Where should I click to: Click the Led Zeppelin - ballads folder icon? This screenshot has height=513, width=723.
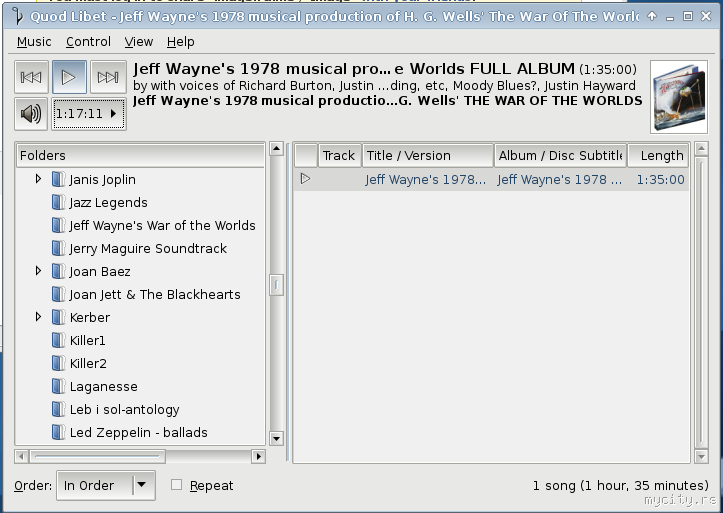(58, 433)
